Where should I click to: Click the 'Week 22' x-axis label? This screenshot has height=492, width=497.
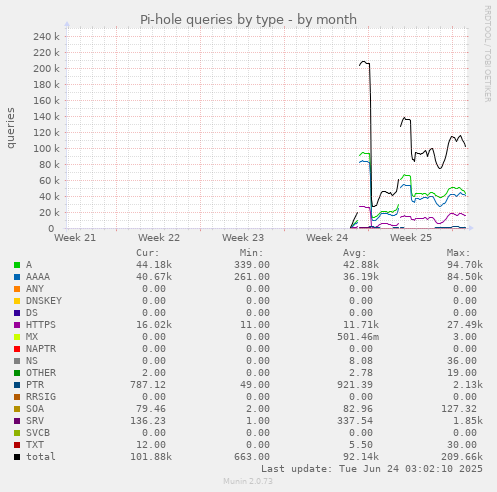(x=159, y=238)
